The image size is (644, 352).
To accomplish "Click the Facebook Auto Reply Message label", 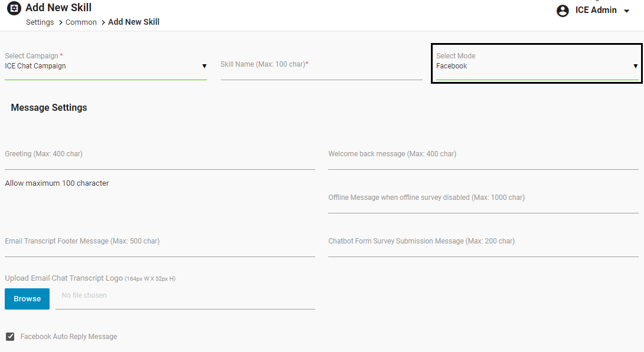I will 68,337.
